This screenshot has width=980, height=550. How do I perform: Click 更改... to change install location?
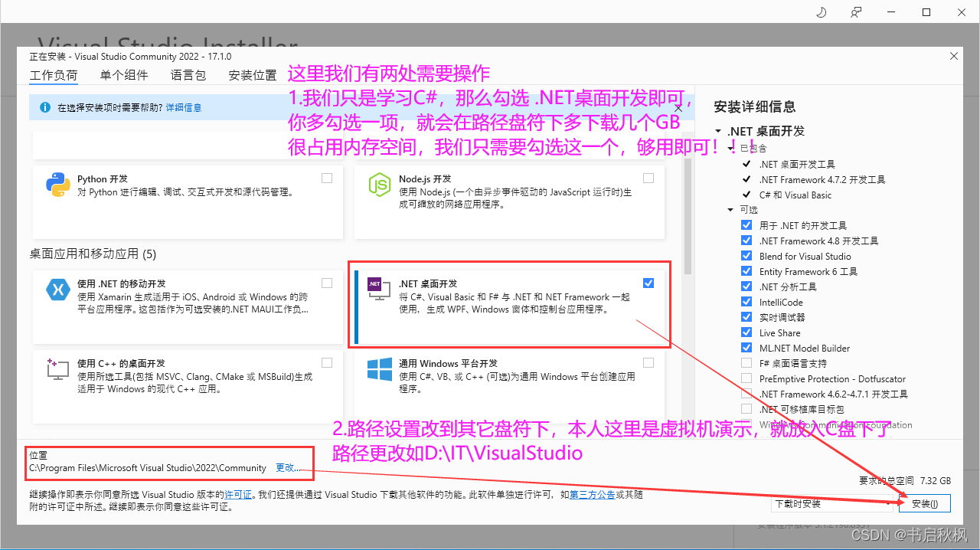coord(288,467)
